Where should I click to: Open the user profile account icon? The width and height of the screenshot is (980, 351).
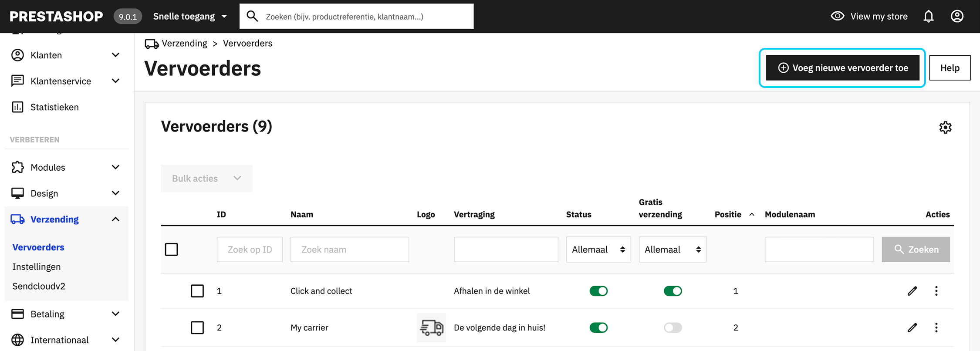tap(957, 16)
